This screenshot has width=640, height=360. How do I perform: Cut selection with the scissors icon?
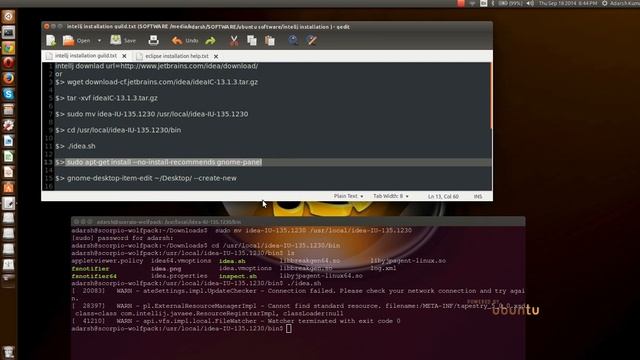(x=234, y=40)
